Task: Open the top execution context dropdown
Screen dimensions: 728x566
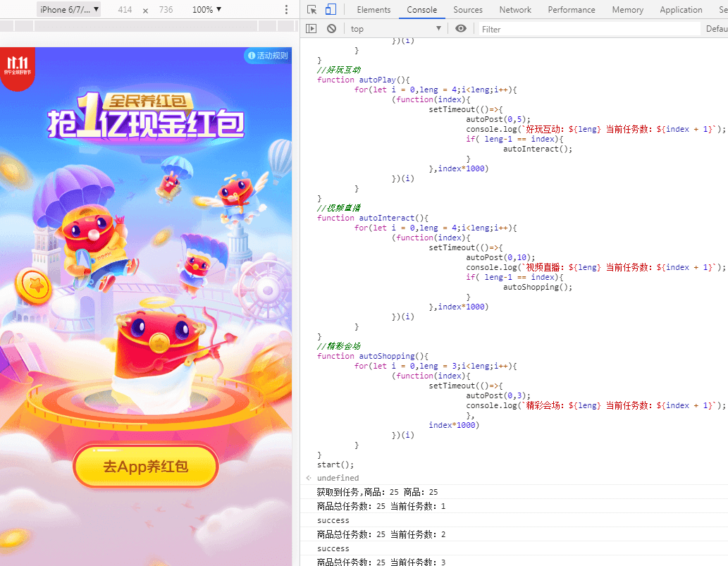Action: [x=395, y=29]
